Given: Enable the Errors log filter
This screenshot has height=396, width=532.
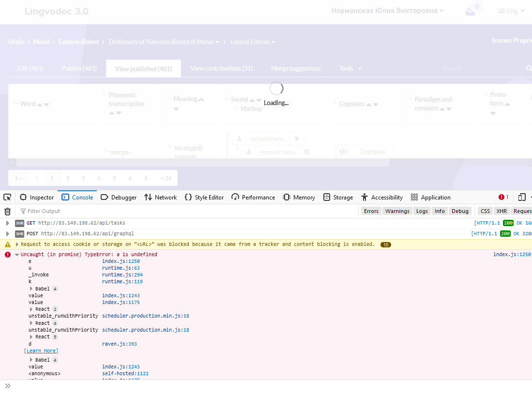Looking at the screenshot, I should point(371,211).
